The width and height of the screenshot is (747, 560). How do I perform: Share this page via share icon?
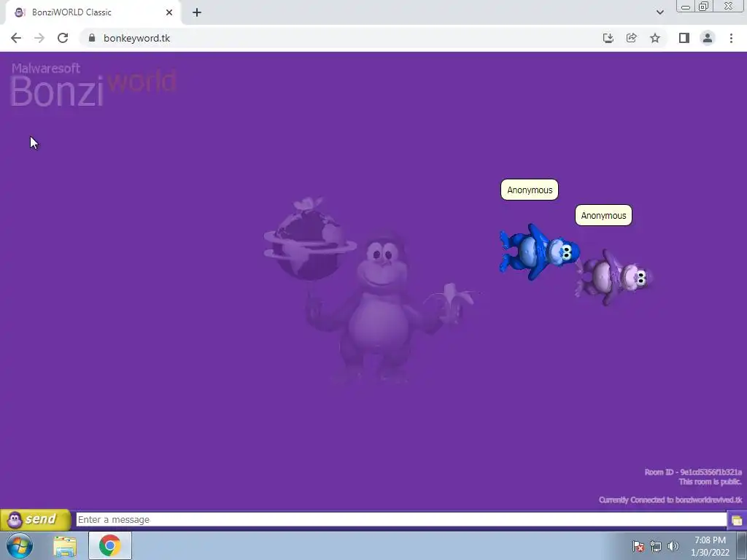tap(631, 38)
